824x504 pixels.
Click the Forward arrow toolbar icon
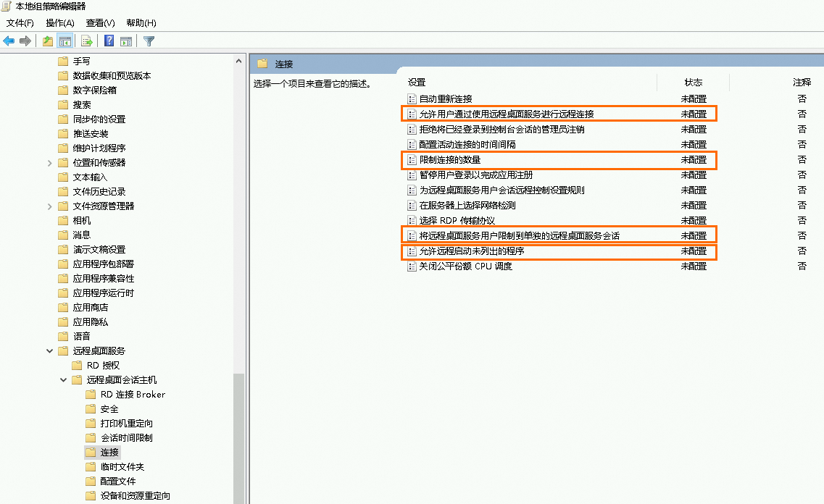[x=25, y=41]
